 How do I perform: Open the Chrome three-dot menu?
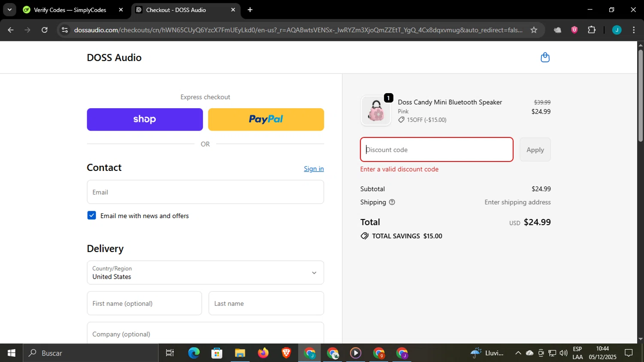pyautogui.click(x=634, y=30)
